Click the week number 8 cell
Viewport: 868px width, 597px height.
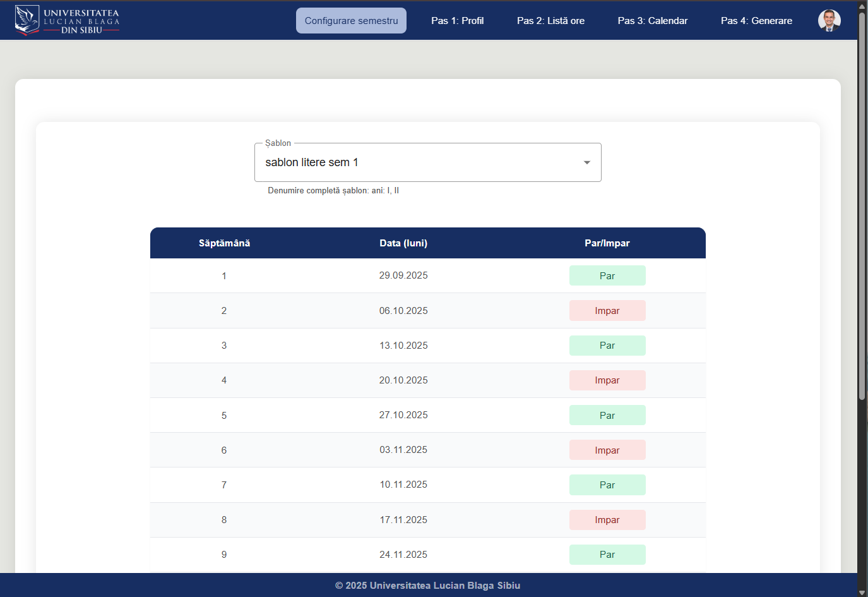(224, 520)
